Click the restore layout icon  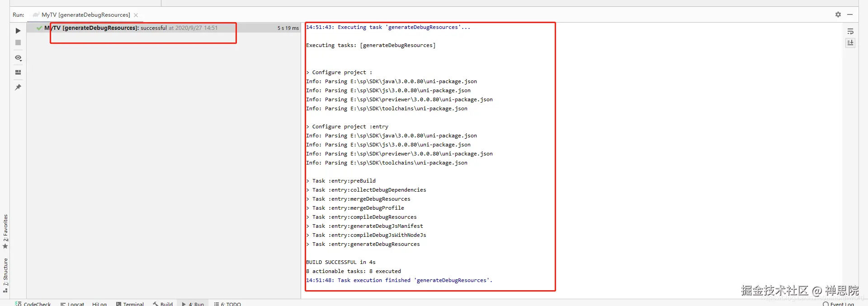point(18,72)
